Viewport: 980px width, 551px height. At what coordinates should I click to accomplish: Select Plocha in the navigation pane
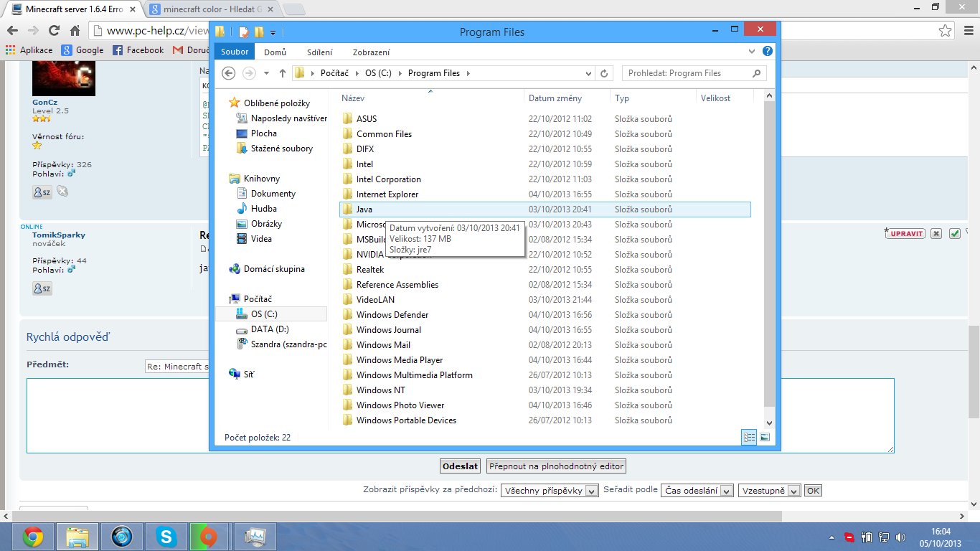pos(264,133)
